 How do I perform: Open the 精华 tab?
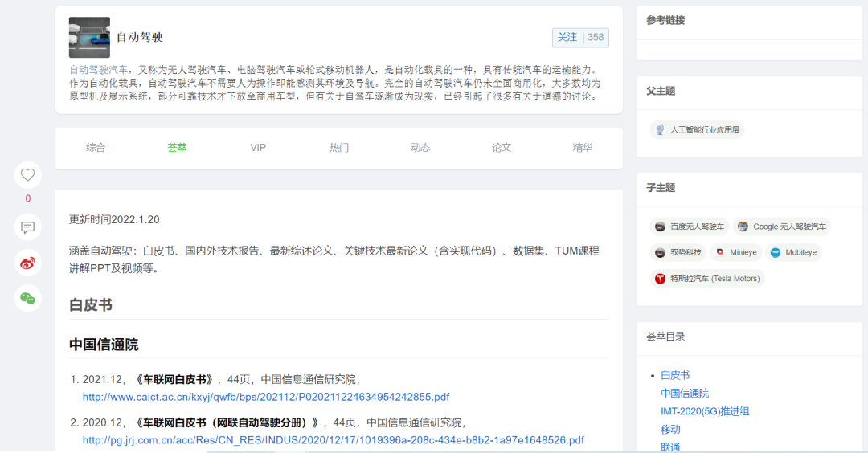(583, 148)
